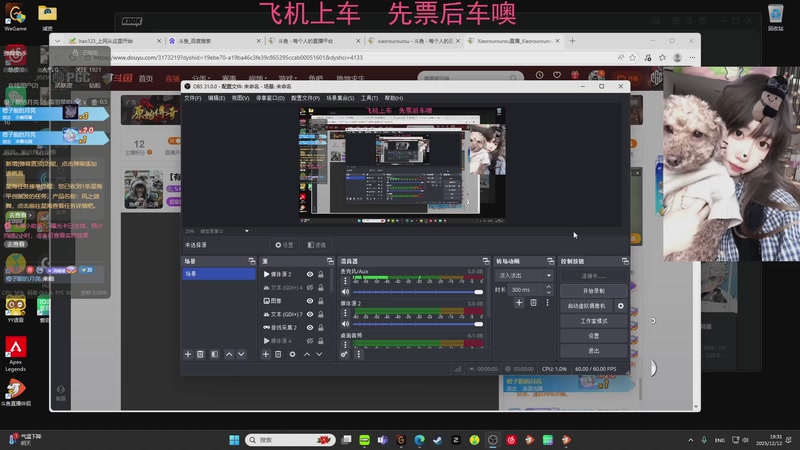800x450 pixels.
Task: Hide the 游戏采集 2 source
Action: click(x=310, y=328)
